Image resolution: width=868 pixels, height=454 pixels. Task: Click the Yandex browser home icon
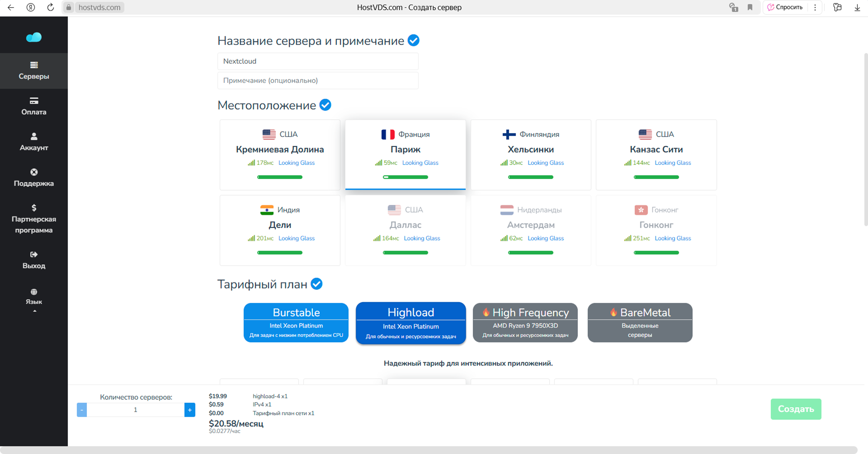point(31,7)
